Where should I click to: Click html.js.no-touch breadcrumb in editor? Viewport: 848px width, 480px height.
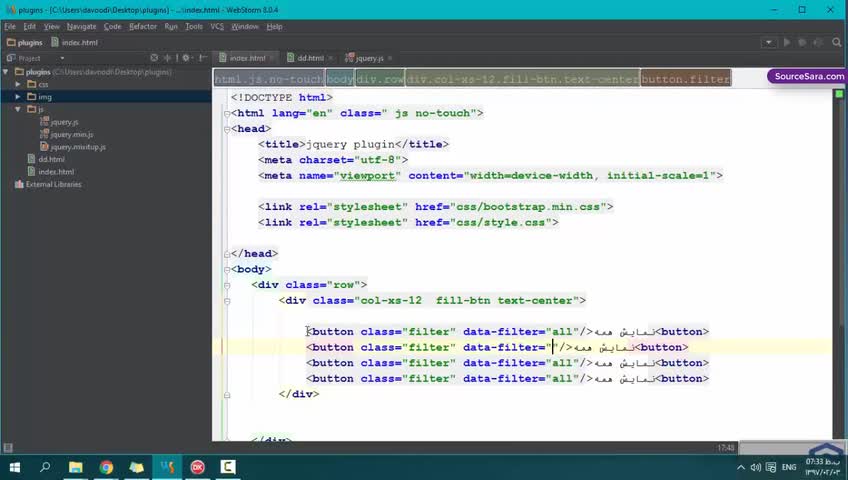[x=269, y=79]
